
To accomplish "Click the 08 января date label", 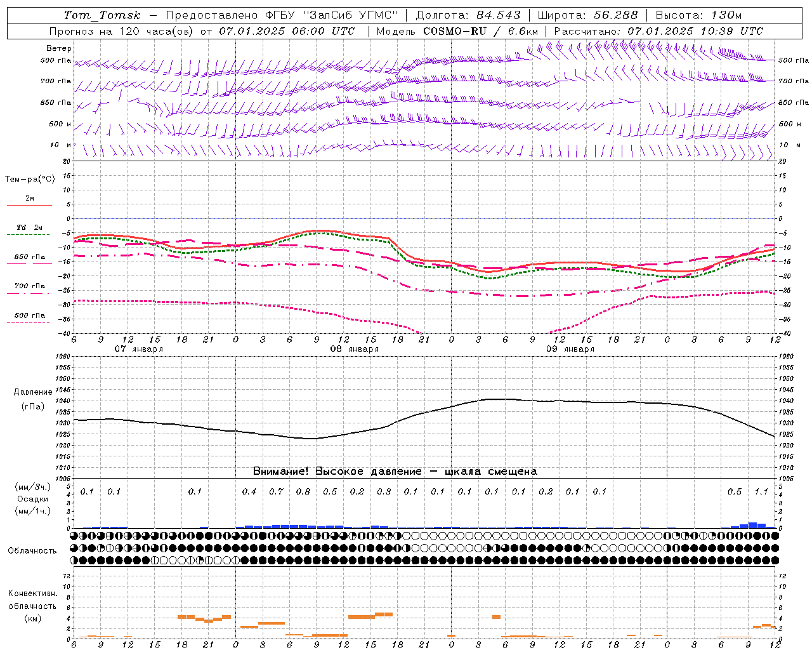I will tap(354, 349).
